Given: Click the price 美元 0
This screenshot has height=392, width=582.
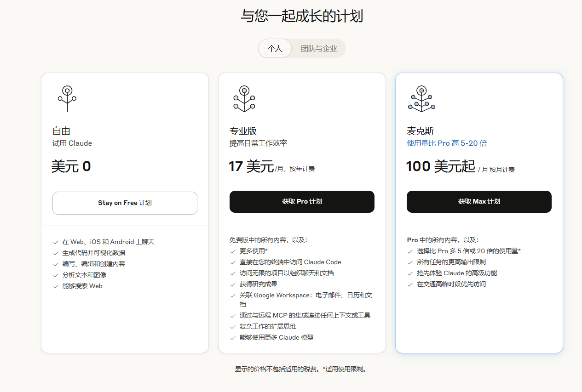Looking at the screenshot, I should [71, 166].
